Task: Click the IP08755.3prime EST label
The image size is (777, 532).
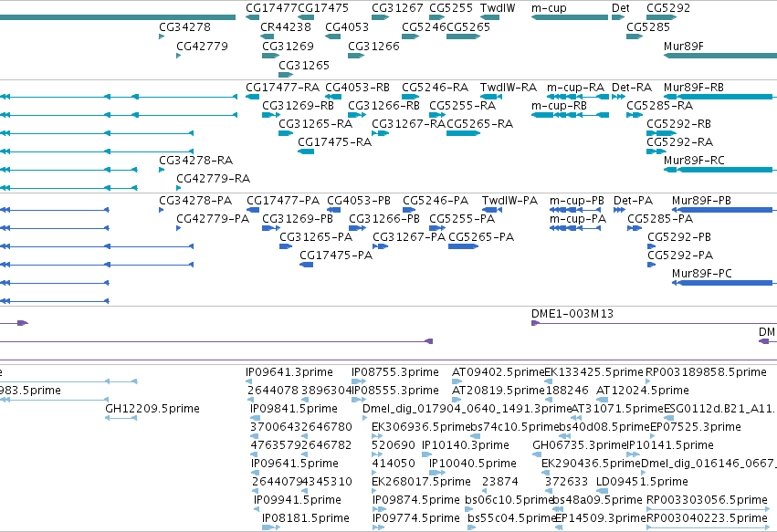Action: [x=395, y=372]
